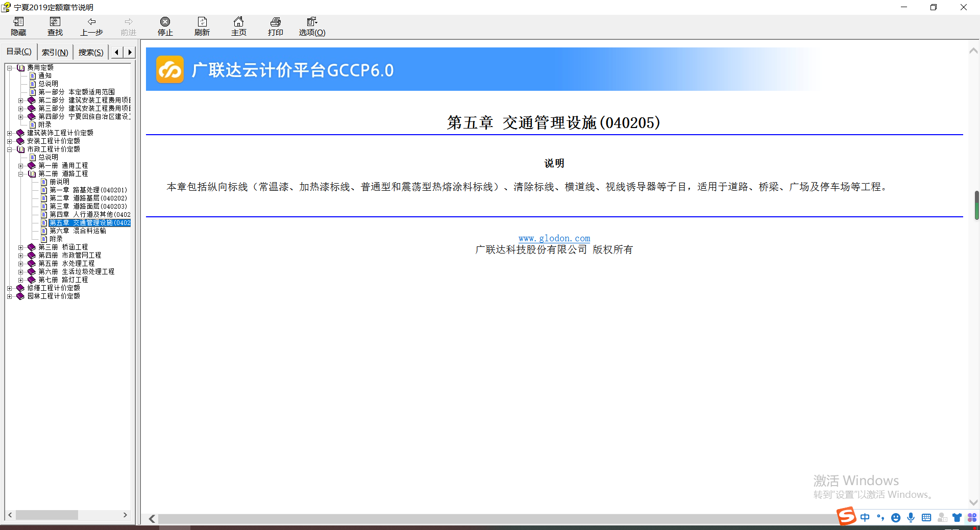Click the 园林工程计价定额 purple book icon
This screenshot has height=530, width=980.
[20, 296]
